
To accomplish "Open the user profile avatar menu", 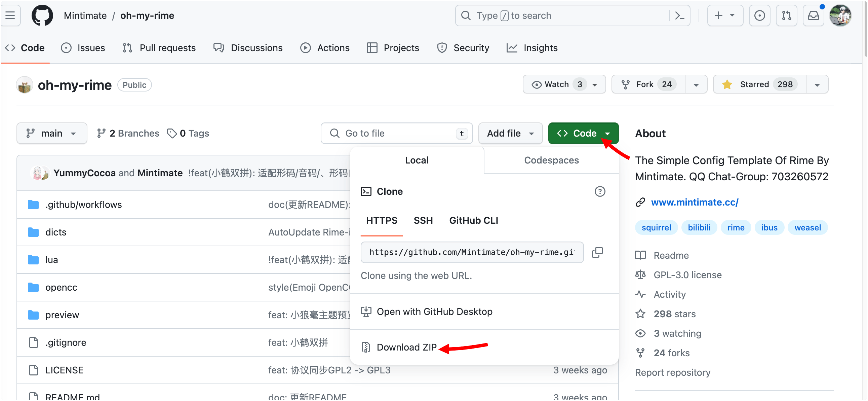I will click(x=840, y=15).
